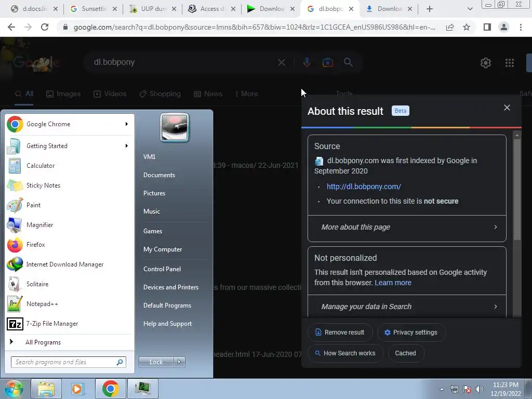Open the Action Center flag icon
Viewport: 532px width, 399px height.
click(467, 389)
